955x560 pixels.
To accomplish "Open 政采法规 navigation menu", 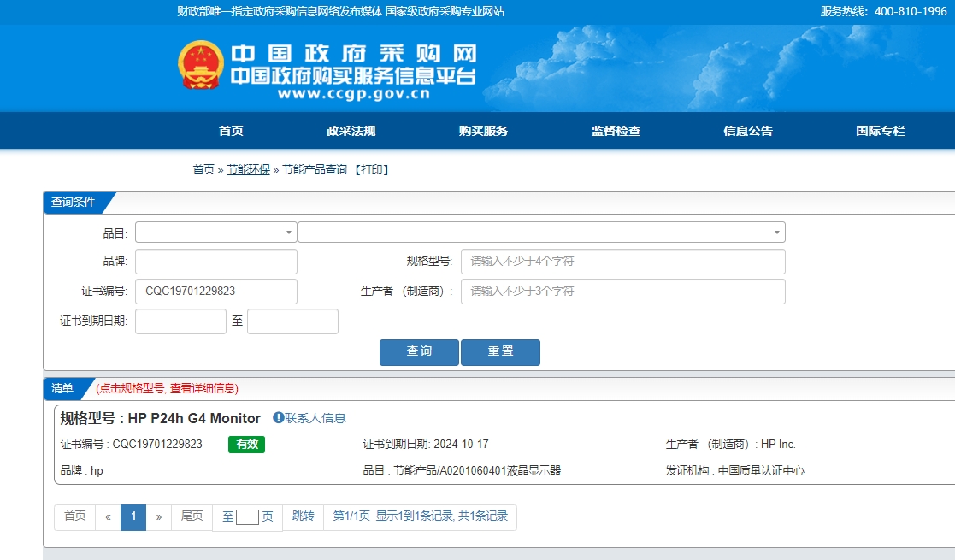I will 351,131.
